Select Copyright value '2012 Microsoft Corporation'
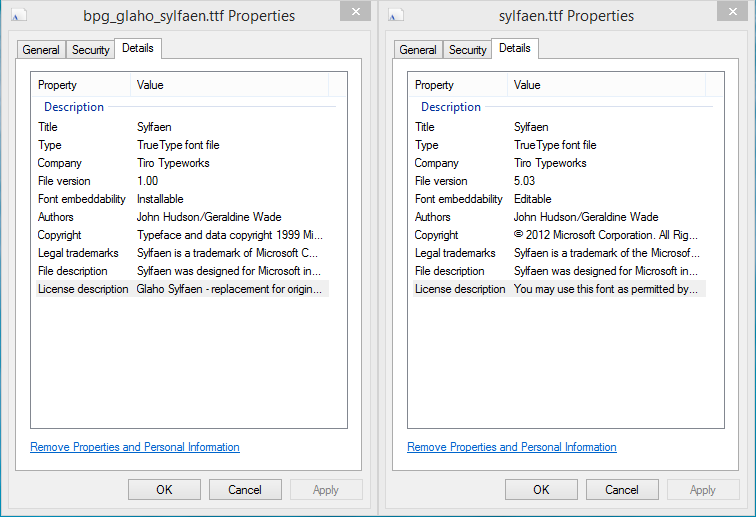 click(x=606, y=235)
